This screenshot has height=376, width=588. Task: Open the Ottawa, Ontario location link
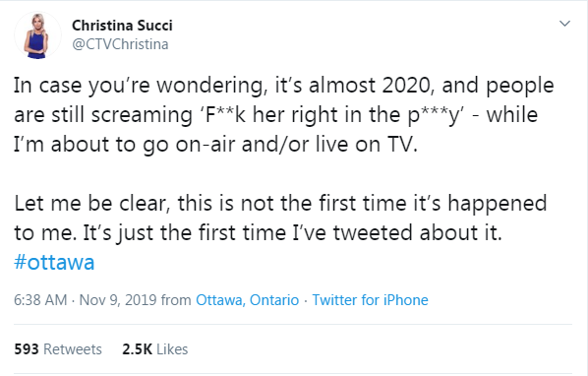pos(248,300)
